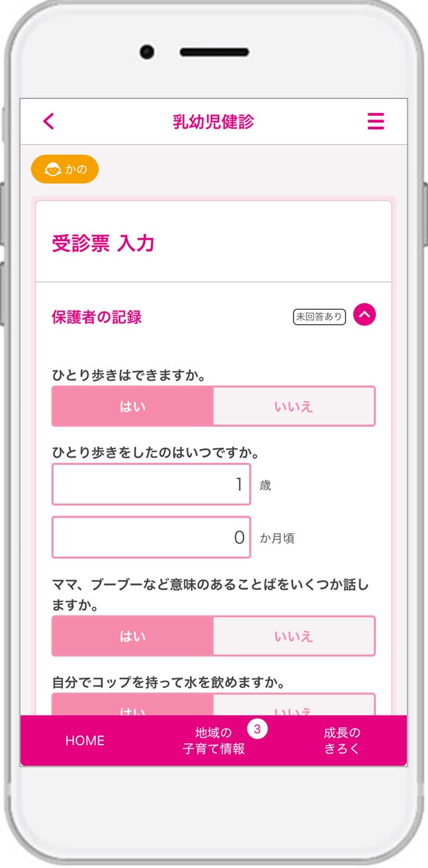
Task: Go to 成長のきろく tab
Action: click(342, 741)
